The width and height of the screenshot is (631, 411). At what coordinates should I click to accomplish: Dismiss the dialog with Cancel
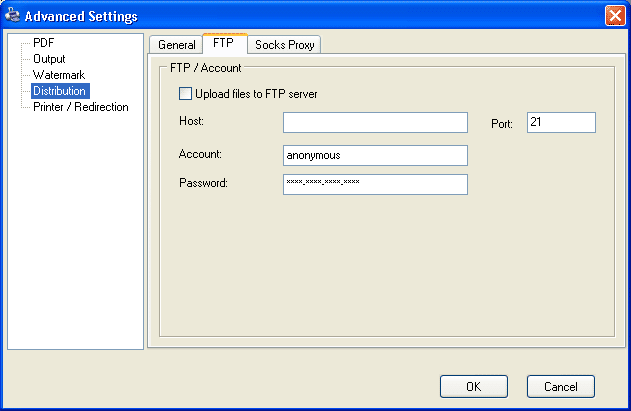(x=561, y=386)
